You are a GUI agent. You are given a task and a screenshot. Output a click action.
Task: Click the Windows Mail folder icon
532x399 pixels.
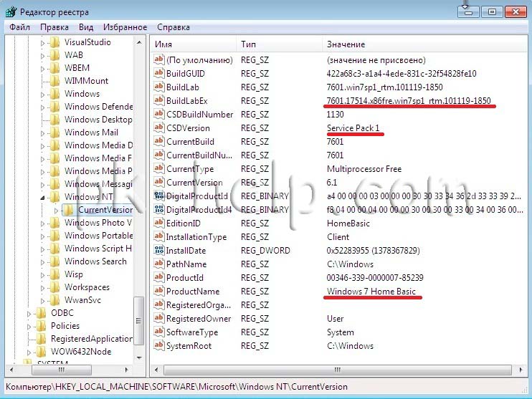[x=54, y=133]
